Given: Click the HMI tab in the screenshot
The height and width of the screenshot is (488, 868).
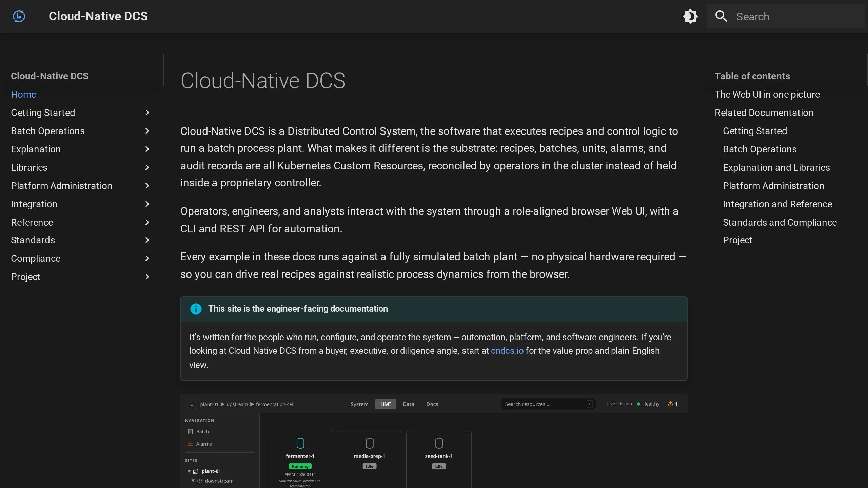Looking at the screenshot, I should [x=386, y=404].
